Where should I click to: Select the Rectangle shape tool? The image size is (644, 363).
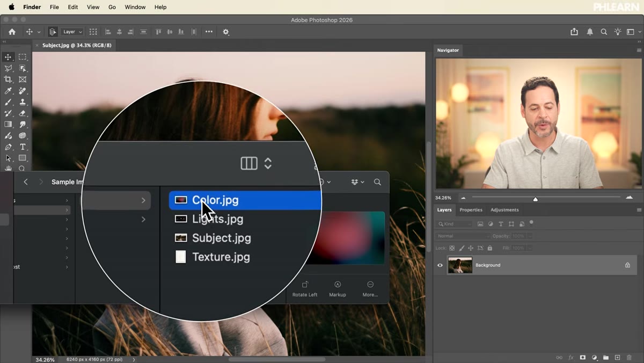pyautogui.click(x=23, y=158)
